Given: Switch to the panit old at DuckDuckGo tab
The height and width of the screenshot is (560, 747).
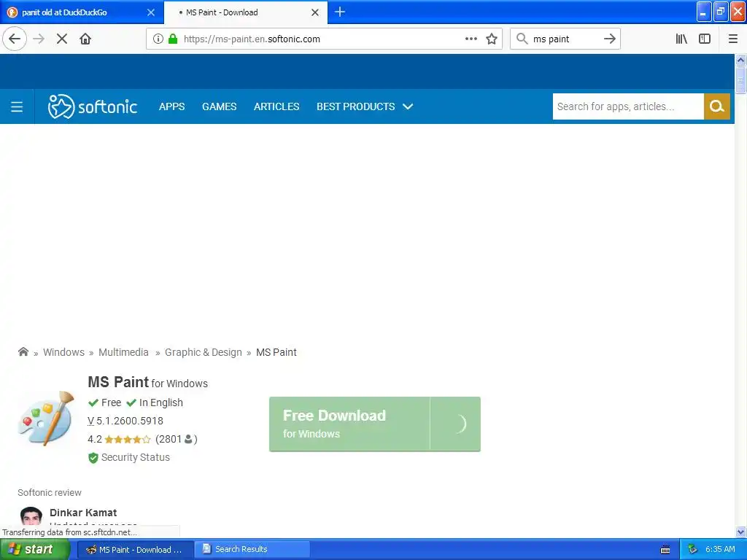Looking at the screenshot, I should (82, 12).
